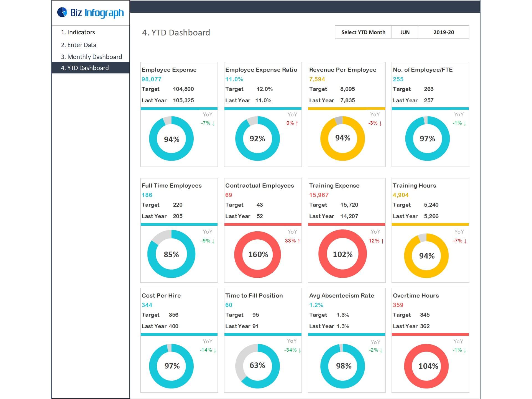Click the Training Expense 102% donut
Screen dimensions: 532x399
tap(342, 254)
